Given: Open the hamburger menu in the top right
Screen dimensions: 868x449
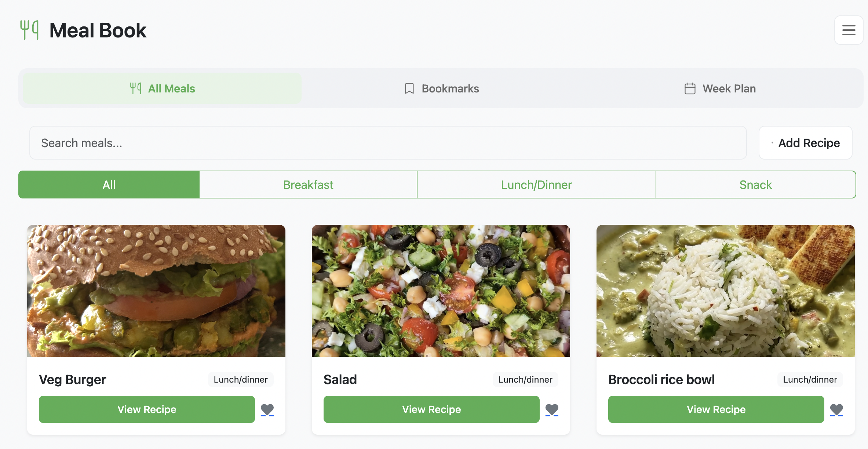Looking at the screenshot, I should coord(849,30).
